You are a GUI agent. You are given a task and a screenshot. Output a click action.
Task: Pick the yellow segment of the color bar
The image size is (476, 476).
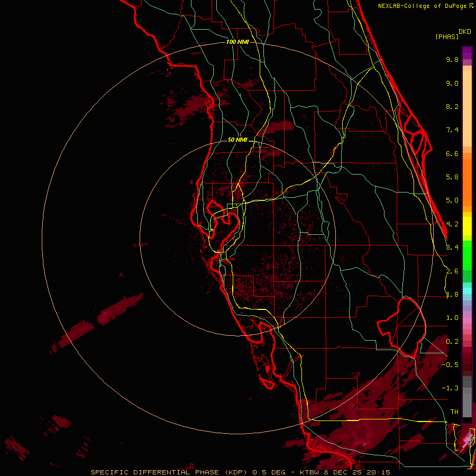(x=467, y=226)
